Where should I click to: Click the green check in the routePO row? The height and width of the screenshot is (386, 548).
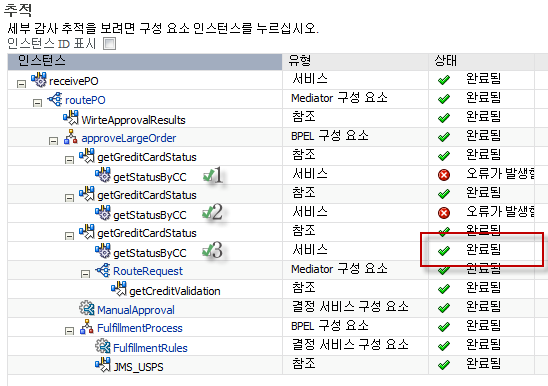tap(444, 99)
